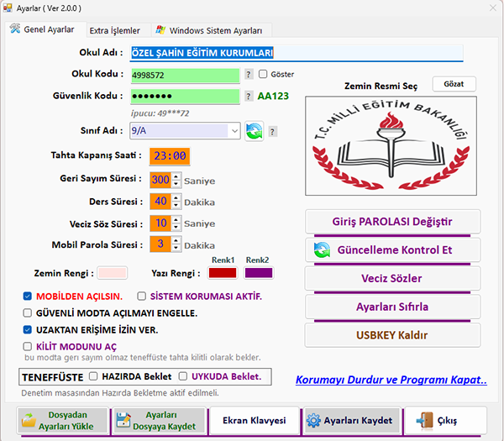Decrease the Ders Süresi spinner value
The height and width of the screenshot is (441, 504).
click(x=175, y=205)
